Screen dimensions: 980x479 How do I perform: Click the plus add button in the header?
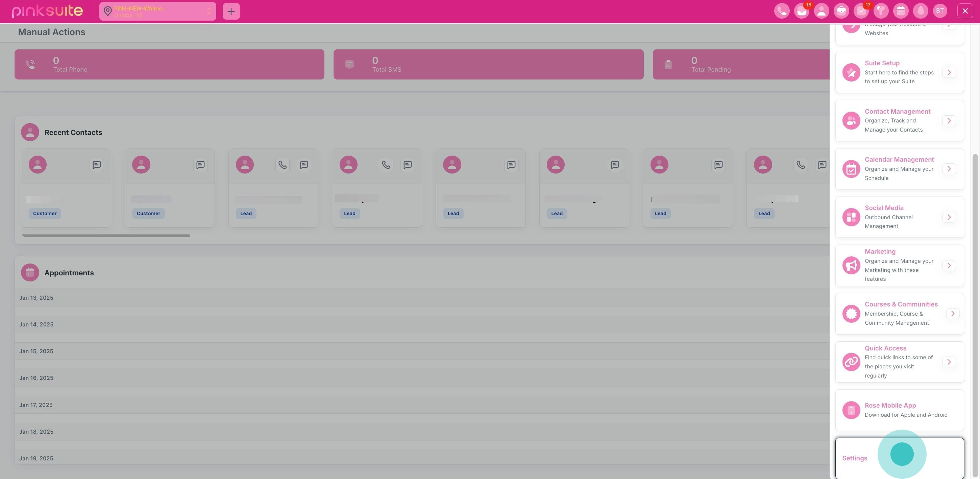pyautogui.click(x=231, y=12)
